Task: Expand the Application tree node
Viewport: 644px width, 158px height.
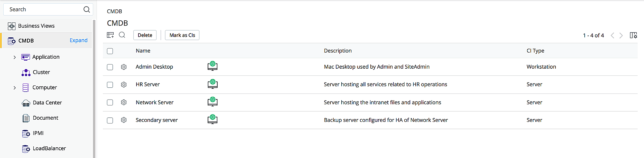Action: tap(14, 57)
